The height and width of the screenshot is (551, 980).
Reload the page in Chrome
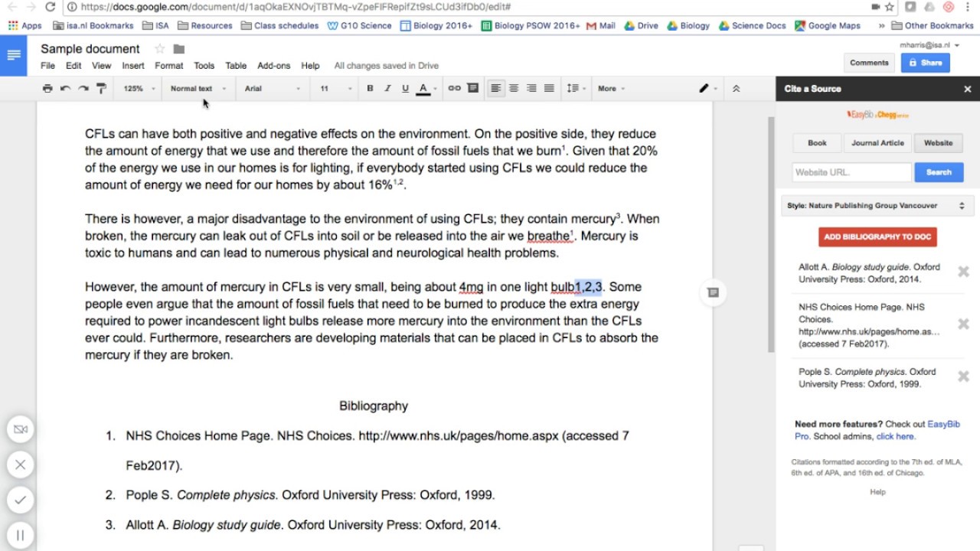[51, 7]
